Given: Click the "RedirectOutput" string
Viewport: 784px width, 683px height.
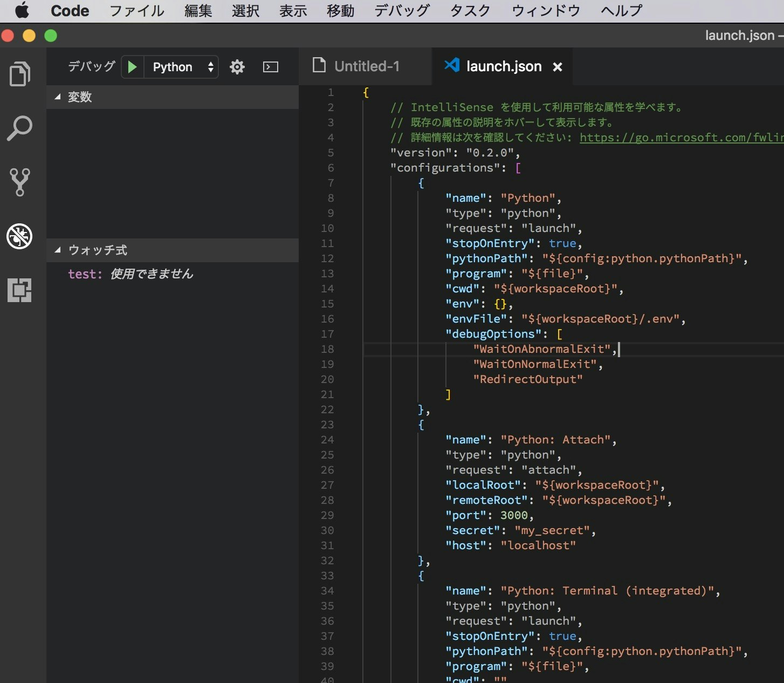Looking at the screenshot, I should tap(528, 379).
